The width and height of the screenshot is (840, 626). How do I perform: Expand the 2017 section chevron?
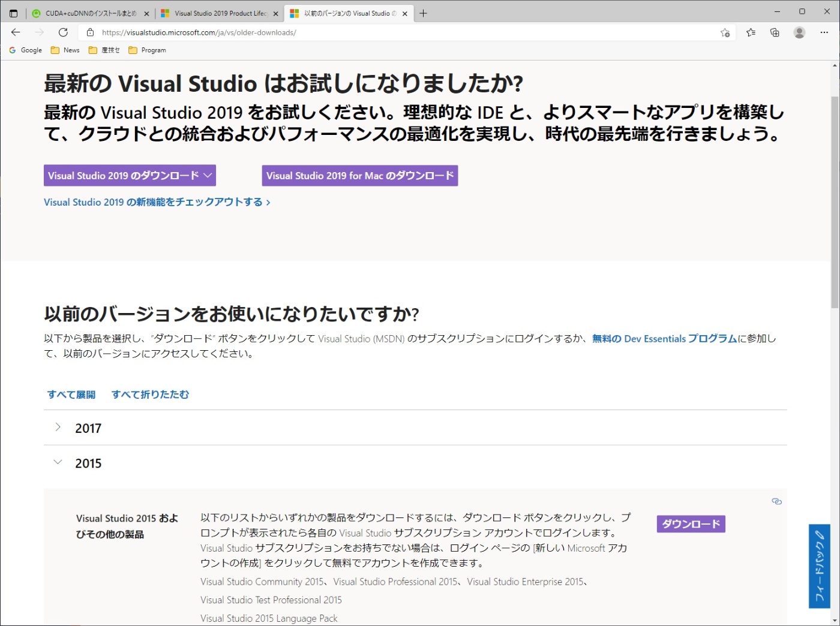(58, 428)
